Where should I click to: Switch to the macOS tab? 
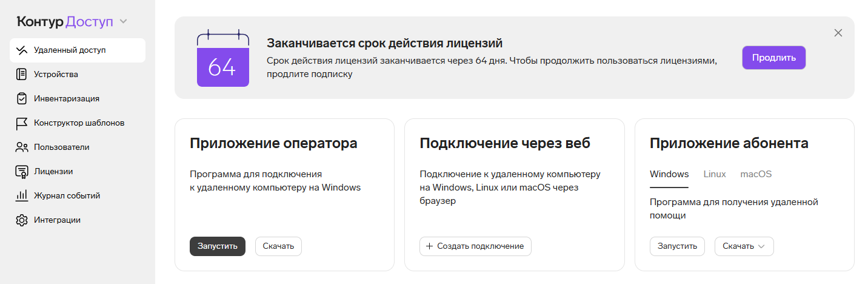(x=755, y=174)
